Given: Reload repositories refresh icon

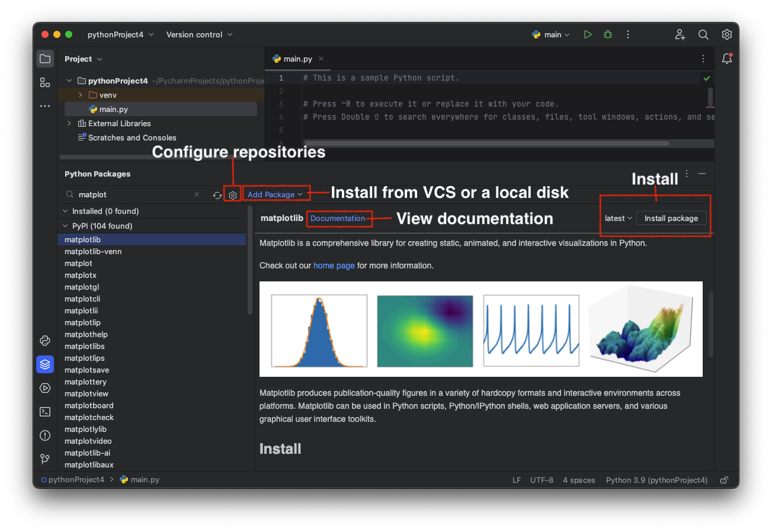Looking at the screenshot, I should [x=217, y=195].
